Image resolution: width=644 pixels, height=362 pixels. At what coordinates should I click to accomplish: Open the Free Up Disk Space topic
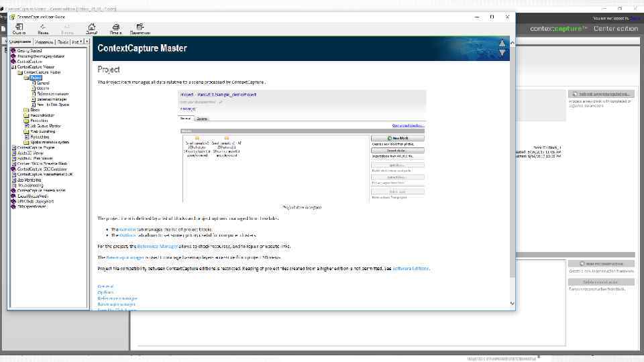(x=53, y=105)
